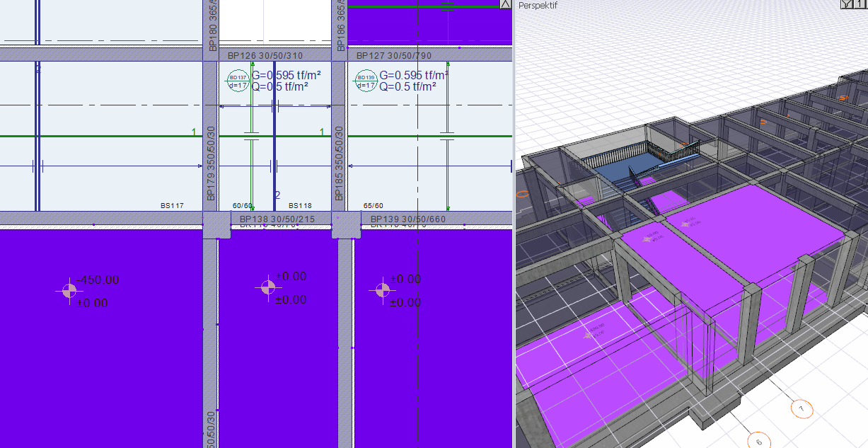Select the BD137 slab marker circle

[237, 81]
